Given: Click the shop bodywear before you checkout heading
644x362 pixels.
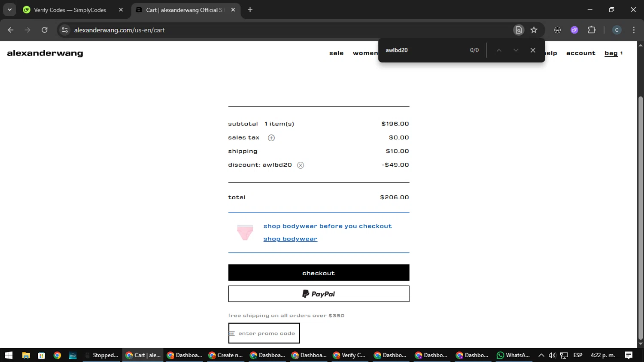Looking at the screenshot, I should coord(328,226).
